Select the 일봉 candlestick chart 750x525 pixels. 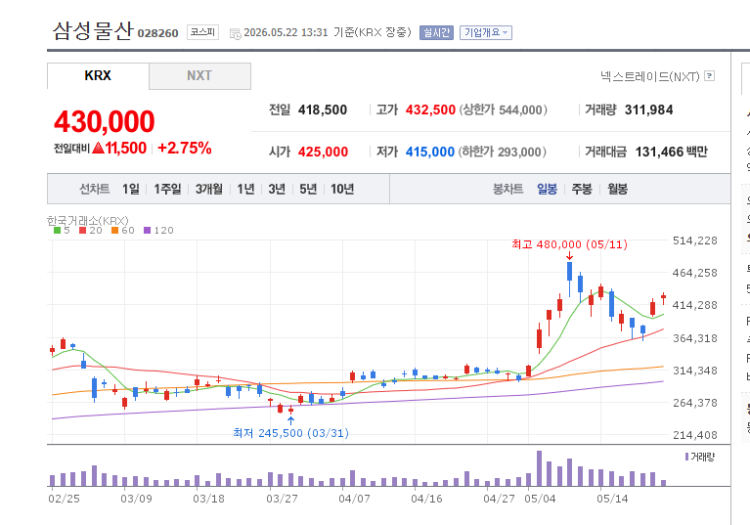(547, 189)
